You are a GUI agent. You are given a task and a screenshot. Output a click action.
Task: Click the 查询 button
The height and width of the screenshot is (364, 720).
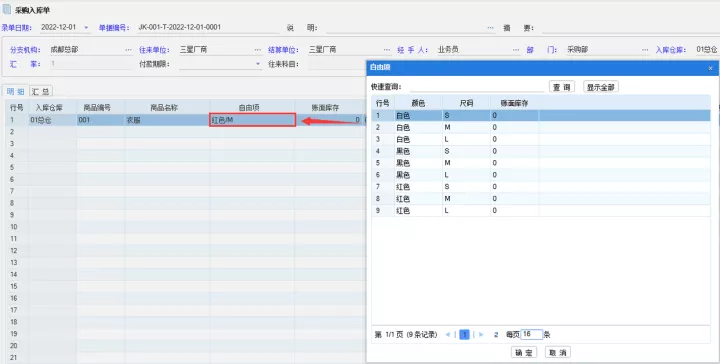coord(562,87)
